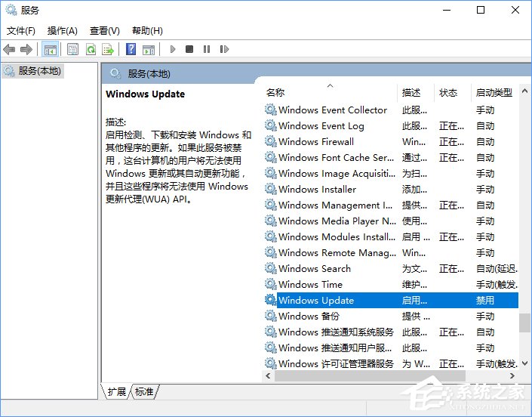Screen dimensions: 532x417
Task: Select the Windows Image Acquisiti... service
Action: (391, 173)
